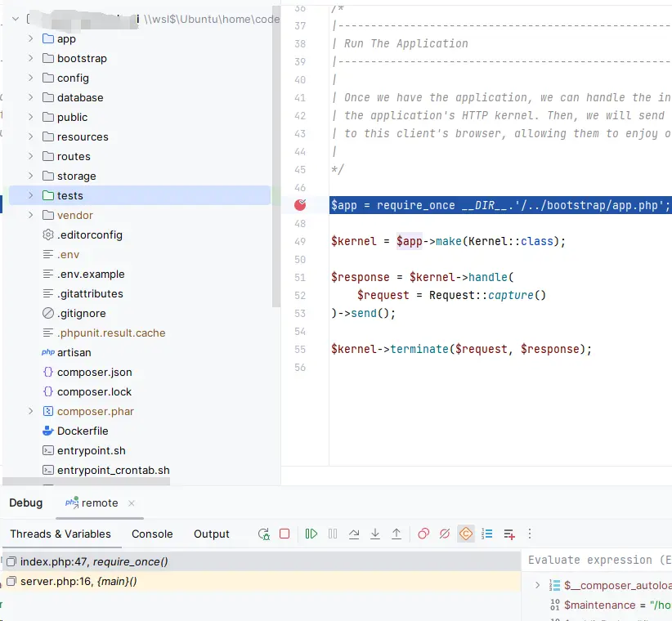Switch to the Console tab
This screenshot has height=621, width=672.
152,534
